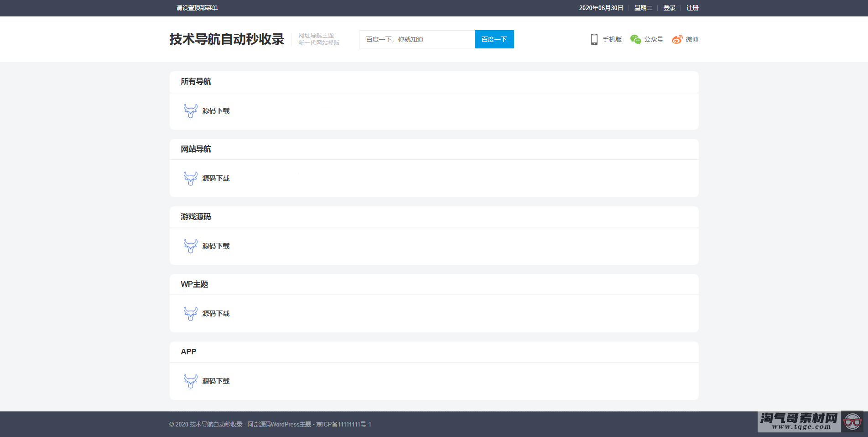Image resolution: width=868 pixels, height=437 pixels.
Task: Click the Weibo icon
Action: 677,39
